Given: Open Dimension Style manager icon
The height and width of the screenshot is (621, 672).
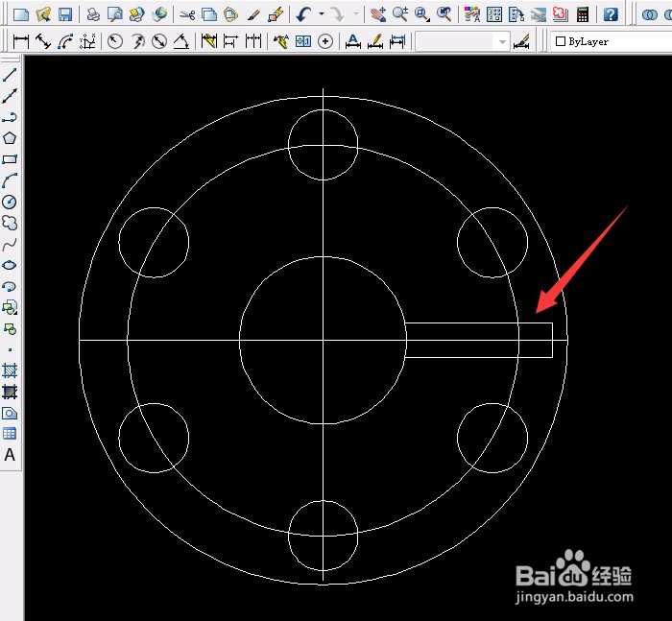Looking at the screenshot, I should click(x=521, y=41).
